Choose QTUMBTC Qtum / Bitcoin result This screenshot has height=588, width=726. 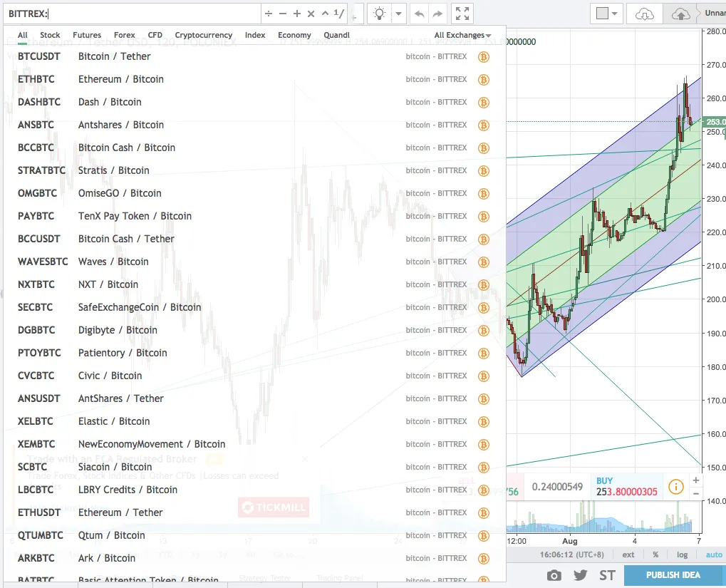(x=254, y=536)
